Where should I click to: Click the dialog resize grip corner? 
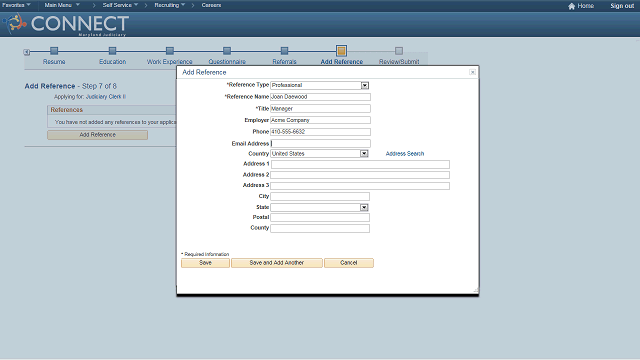[476, 290]
